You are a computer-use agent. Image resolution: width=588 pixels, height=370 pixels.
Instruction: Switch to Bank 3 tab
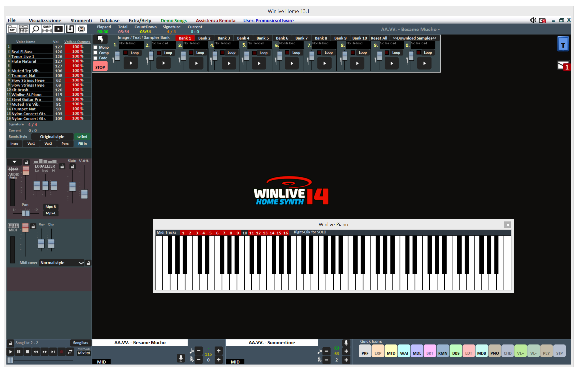[224, 38]
